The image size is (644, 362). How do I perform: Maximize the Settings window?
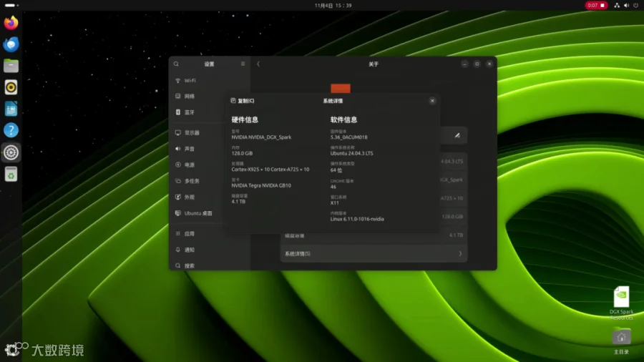(x=477, y=64)
